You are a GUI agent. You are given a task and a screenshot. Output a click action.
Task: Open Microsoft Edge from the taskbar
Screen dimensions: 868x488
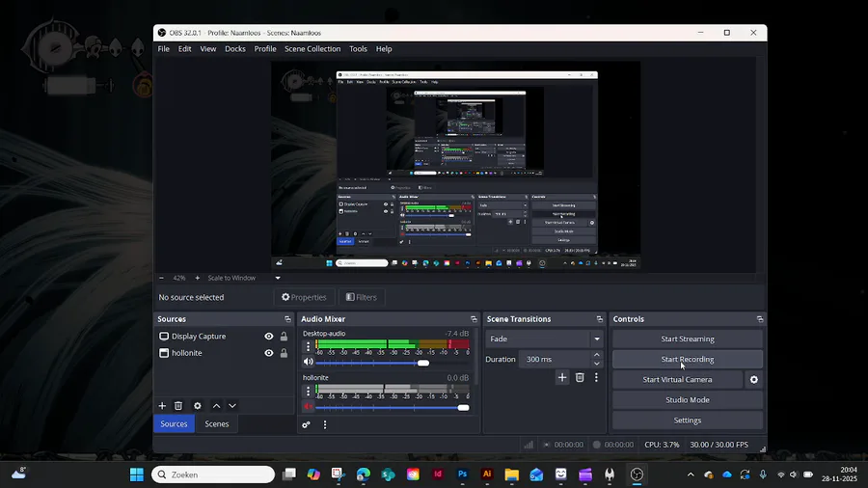coord(364,474)
